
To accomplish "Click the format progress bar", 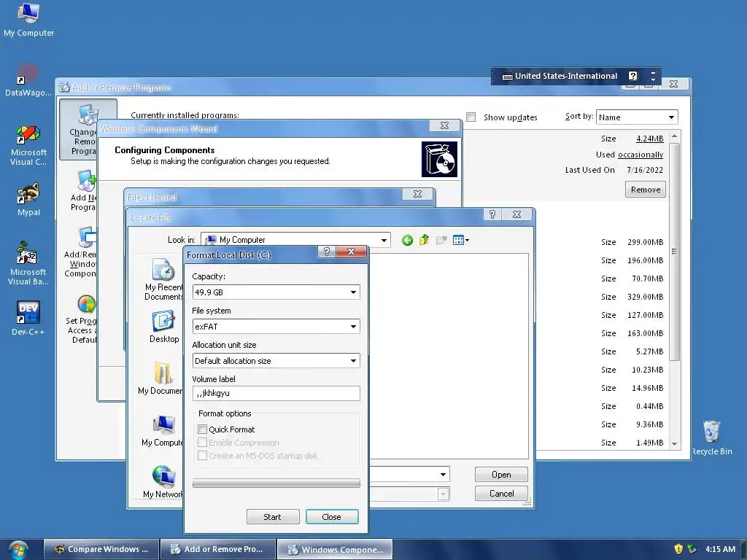I will click(276, 483).
